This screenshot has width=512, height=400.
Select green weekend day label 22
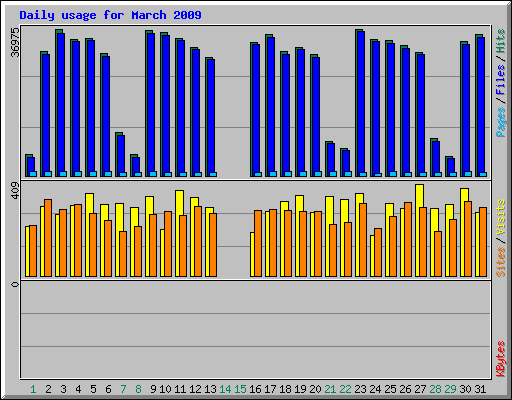[345, 389]
